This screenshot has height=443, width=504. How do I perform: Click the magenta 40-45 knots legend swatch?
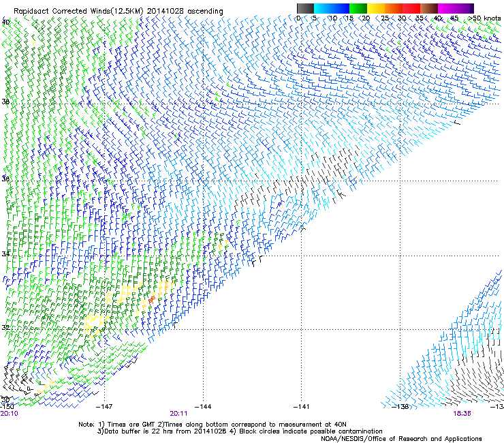pyautogui.click(x=447, y=8)
